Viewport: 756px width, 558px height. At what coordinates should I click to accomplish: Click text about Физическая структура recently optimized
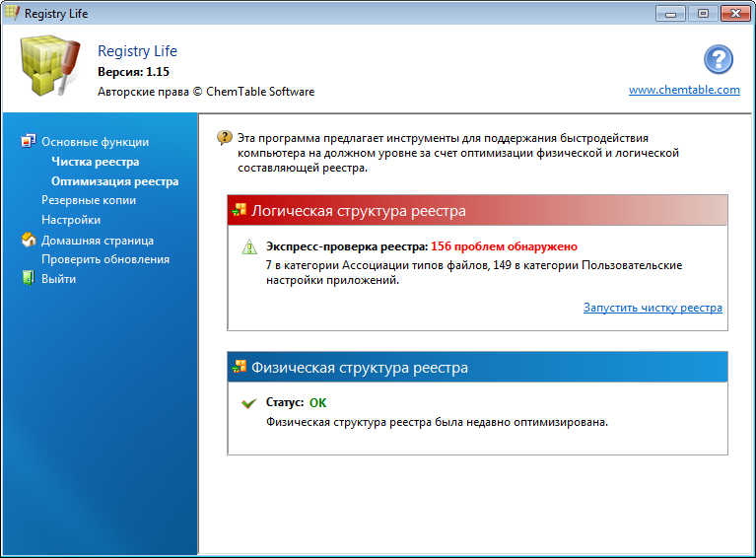[437, 422]
